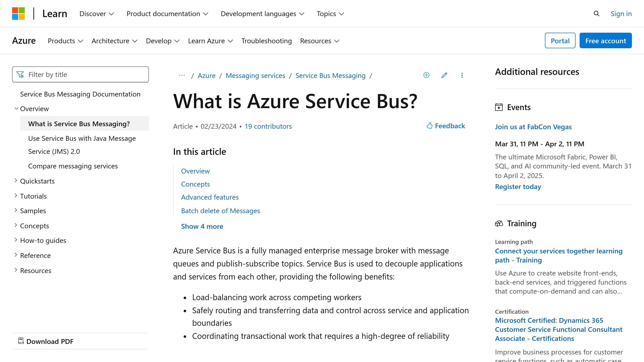Select Compare messaging services item
The image size is (644, 362).
(73, 166)
